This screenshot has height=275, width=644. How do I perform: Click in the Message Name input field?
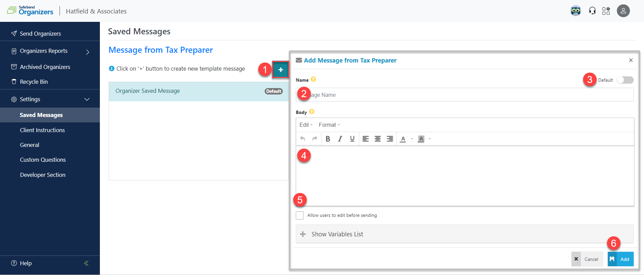pos(465,95)
